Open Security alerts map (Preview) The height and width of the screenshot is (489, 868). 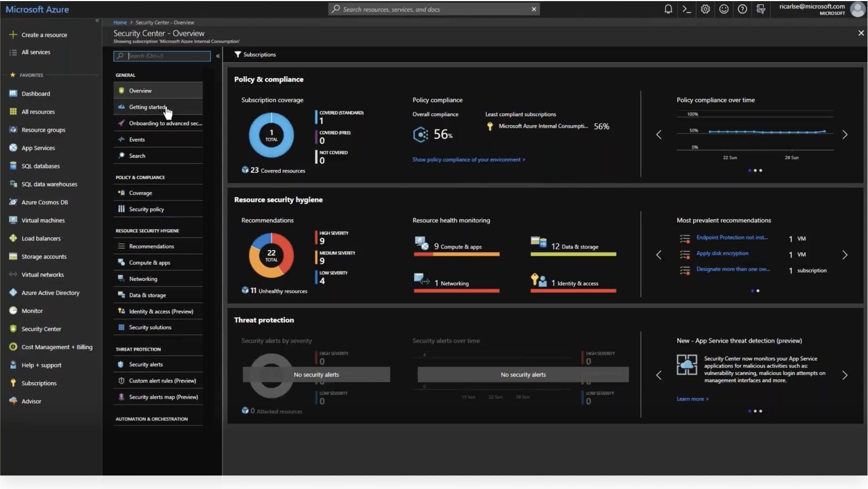(x=158, y=397)
